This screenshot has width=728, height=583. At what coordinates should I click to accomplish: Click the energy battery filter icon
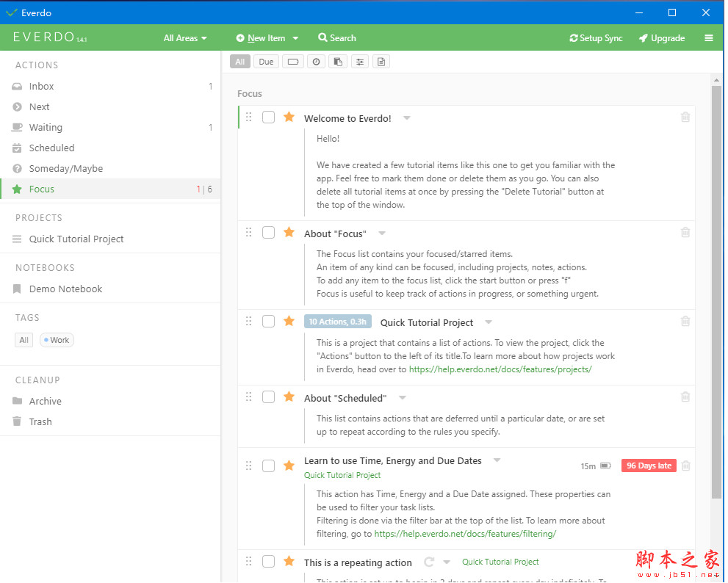[x=292, y=62]
